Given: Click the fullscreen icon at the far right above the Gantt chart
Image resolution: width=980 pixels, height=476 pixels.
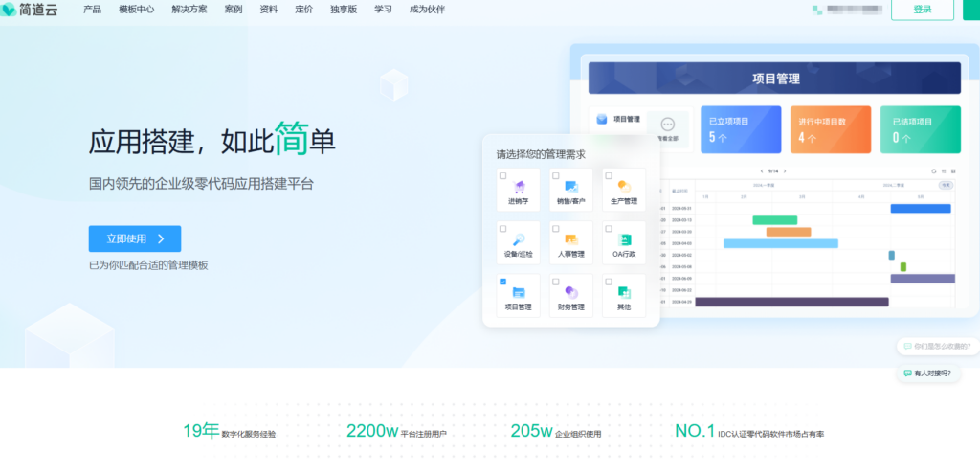Looking at the screenshot, I should [x=953, y=170].
